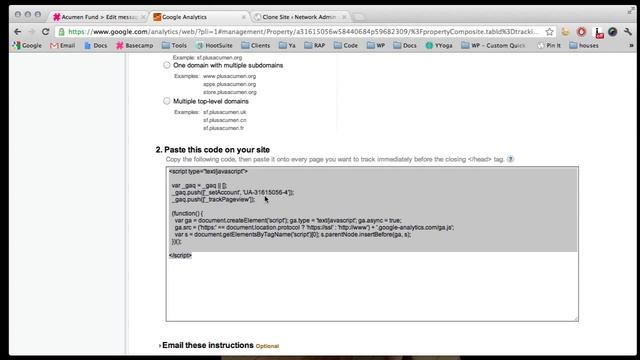Click the closing </script> tag line
The height and width of the screenshot is (360, 640).
click(180, 256)
